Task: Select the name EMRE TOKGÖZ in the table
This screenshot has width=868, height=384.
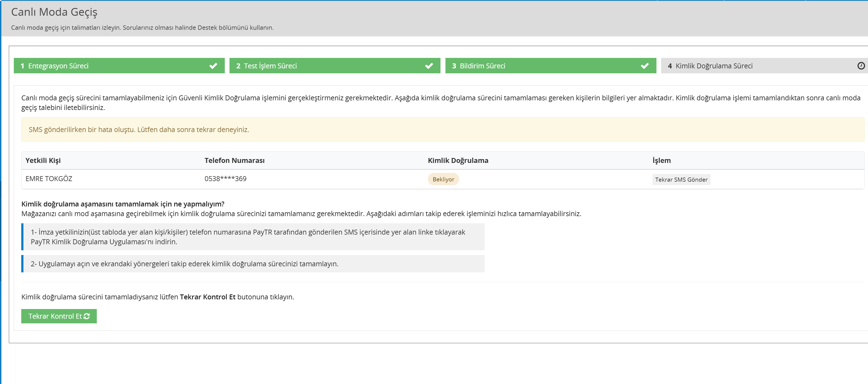Action: (49, 179)
